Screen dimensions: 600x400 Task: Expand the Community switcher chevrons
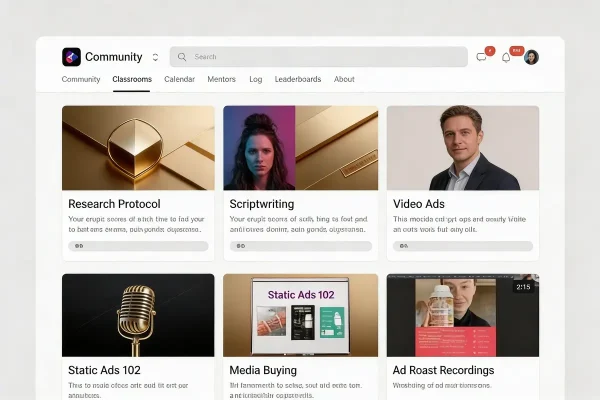click(155, 57)
